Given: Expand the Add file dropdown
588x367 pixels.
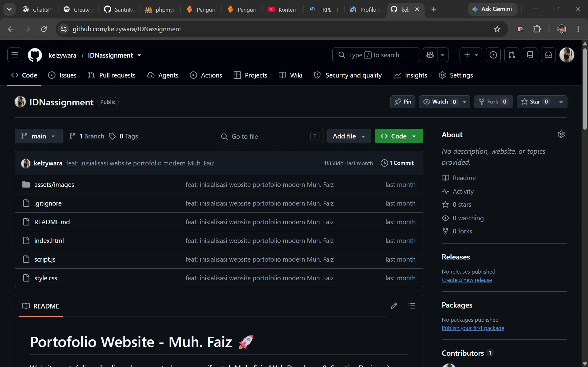Looking at the screenshot, I should pos(349,136).
